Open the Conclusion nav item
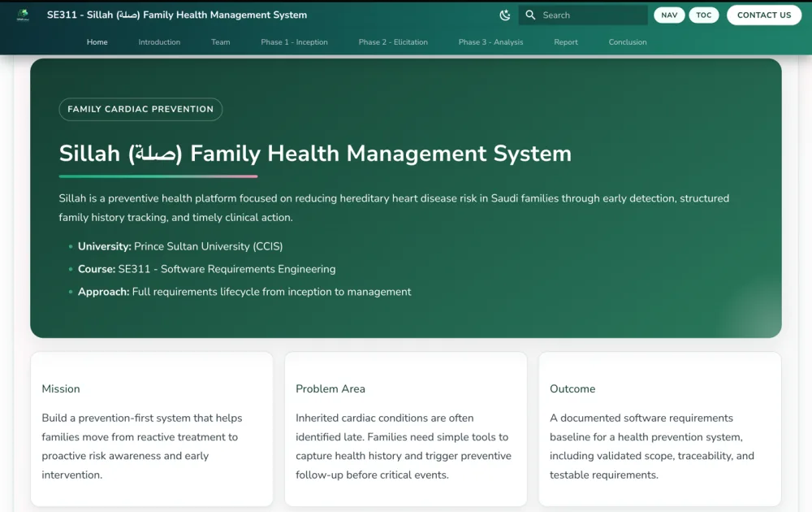The height and width of the screenshot is (512, 812). coord(628,42)
